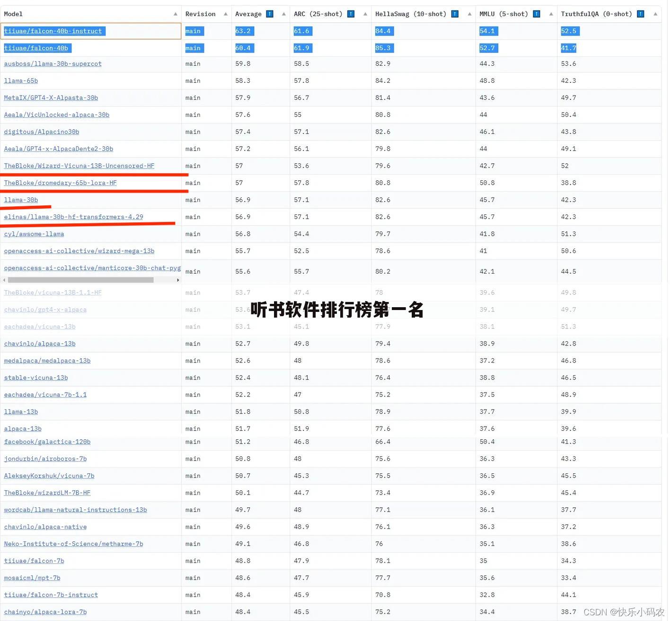Open chavinlo/alpaca-13b model link
The height and width of the screenshot is (621, 672).
pyautogui.click(x=40, y=344)
